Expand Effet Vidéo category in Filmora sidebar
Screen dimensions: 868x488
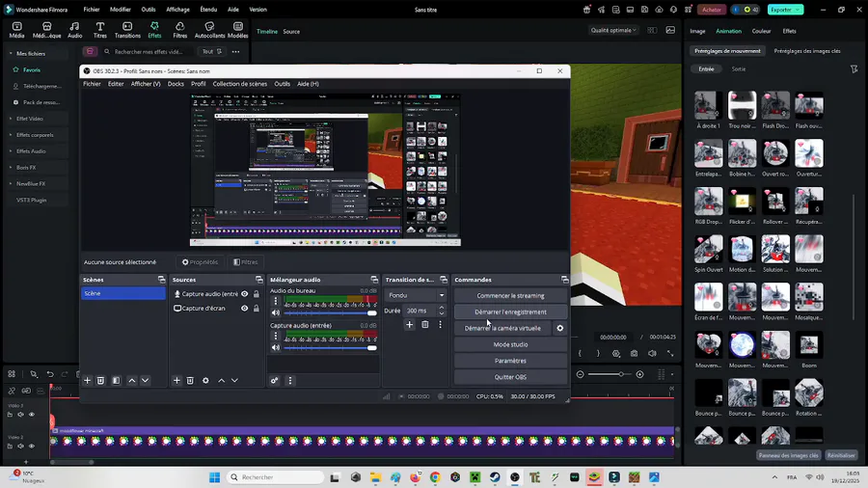(11, 119)
